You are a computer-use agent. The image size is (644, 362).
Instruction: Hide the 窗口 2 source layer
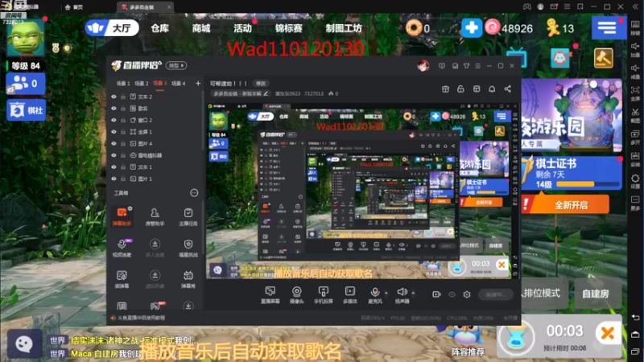coord(114,120)
